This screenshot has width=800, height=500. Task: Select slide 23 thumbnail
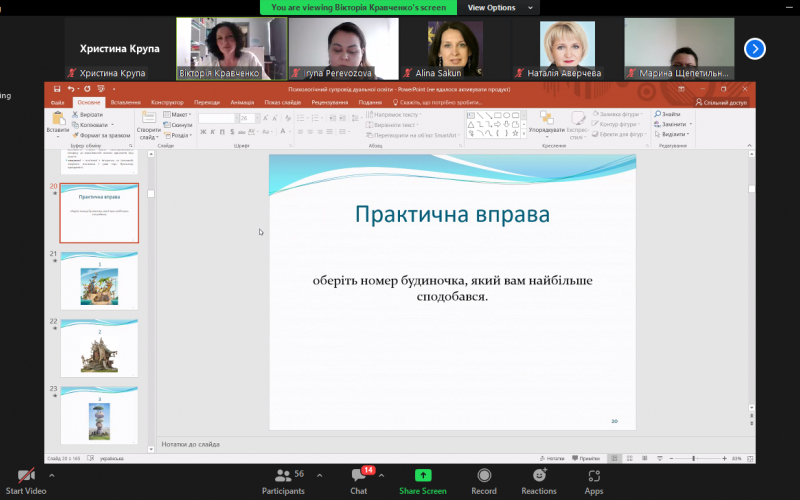tap(99, 415)
